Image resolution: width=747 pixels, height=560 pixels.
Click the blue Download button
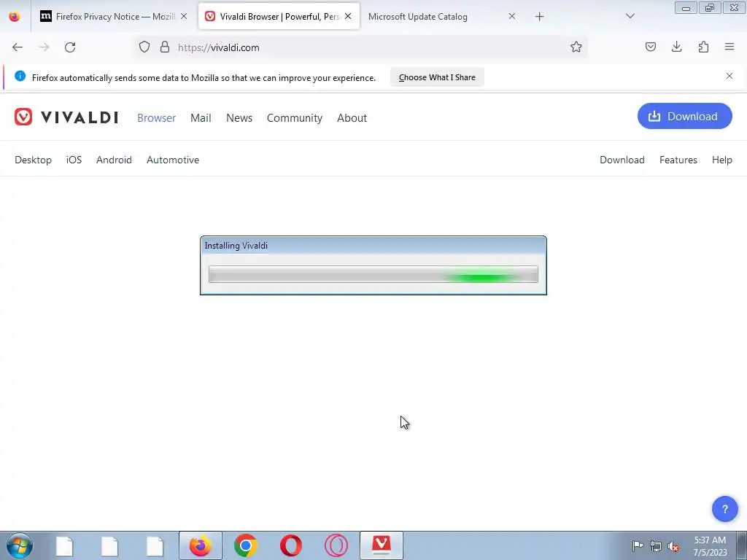coord(684,116)
